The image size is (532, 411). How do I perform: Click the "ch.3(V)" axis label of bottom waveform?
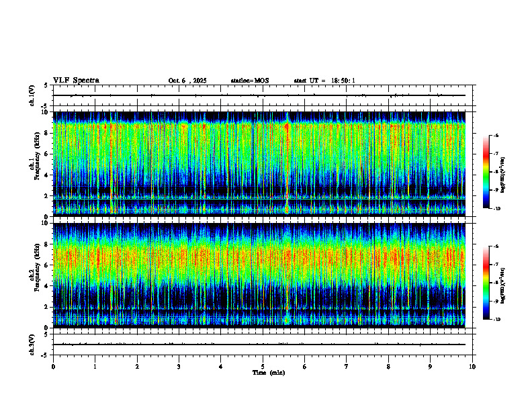32,345
